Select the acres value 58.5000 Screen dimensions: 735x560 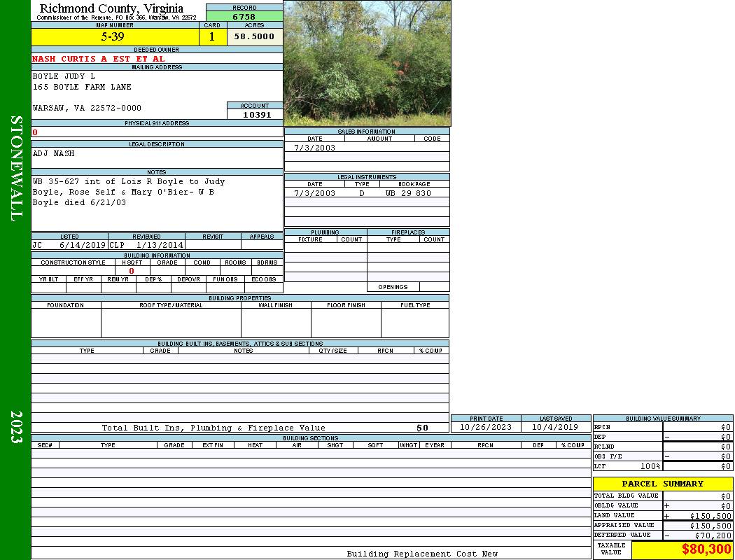pos(254,37)
